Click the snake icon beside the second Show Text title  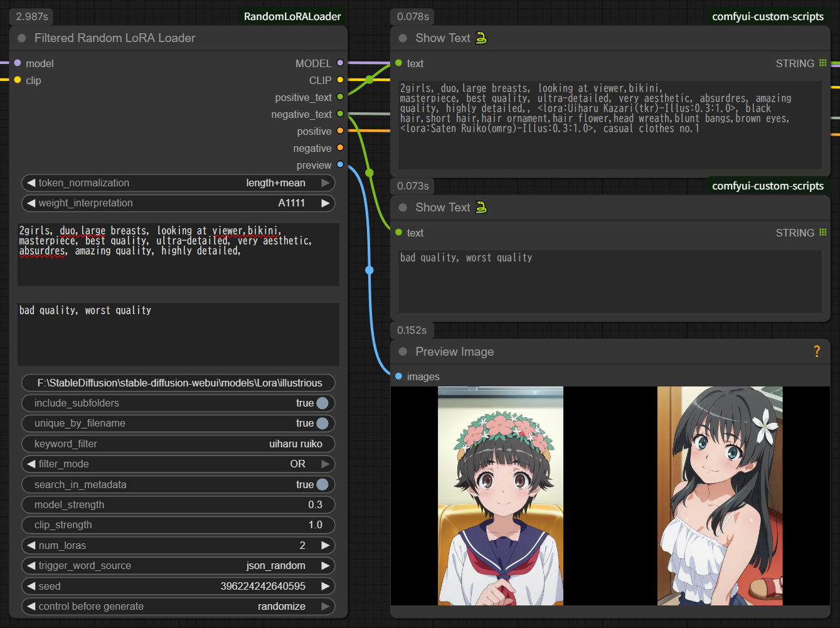click(481, 207)
